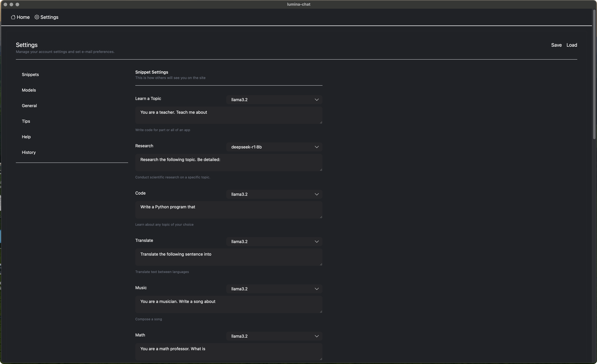Select History in the settings sidebar
The height and width of the screenshot is (364, 597).
pos(29,152)
